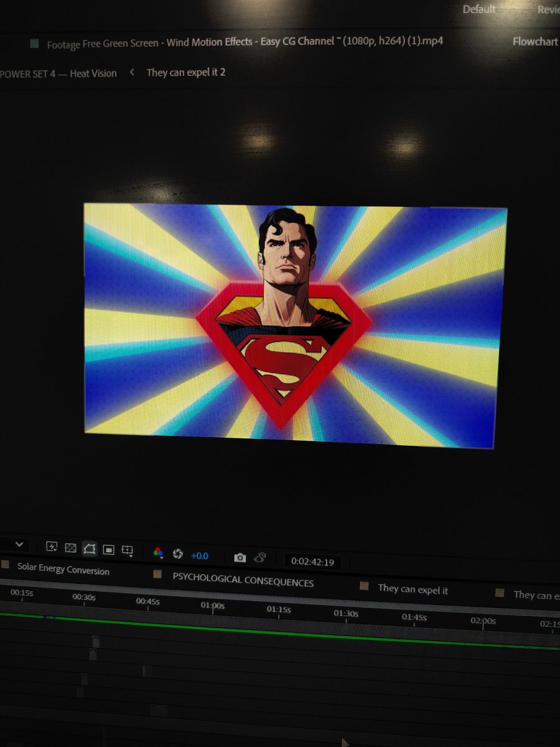Image resolution: width=560 pixels, height=747 pixels.
Task: Click the Flowchart label
Action: point(535,42)
